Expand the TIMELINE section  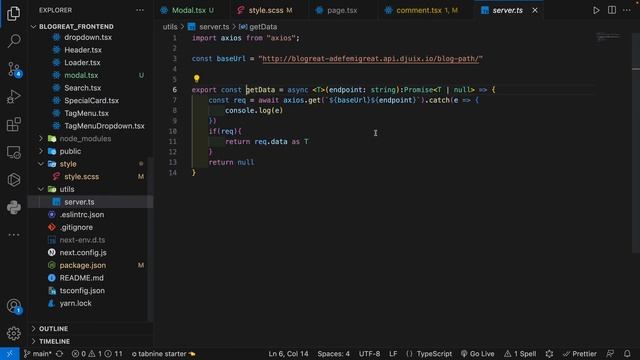pyautogui.click(x=54, y=341)
